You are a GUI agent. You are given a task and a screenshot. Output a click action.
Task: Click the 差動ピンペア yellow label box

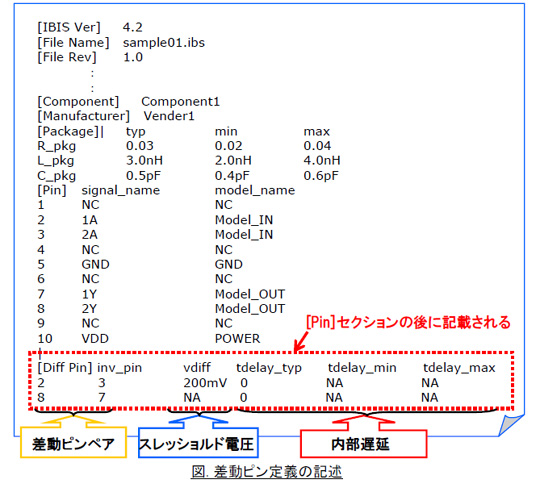(x=73, y=443)
